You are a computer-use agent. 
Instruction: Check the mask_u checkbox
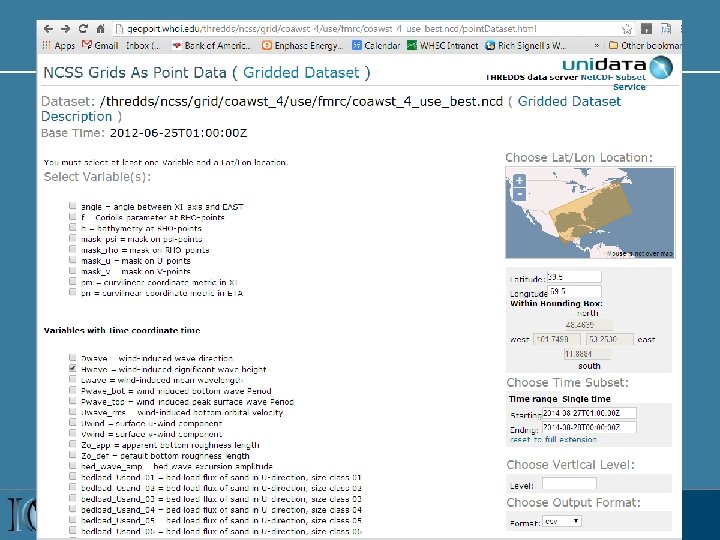tap(73, 259)
